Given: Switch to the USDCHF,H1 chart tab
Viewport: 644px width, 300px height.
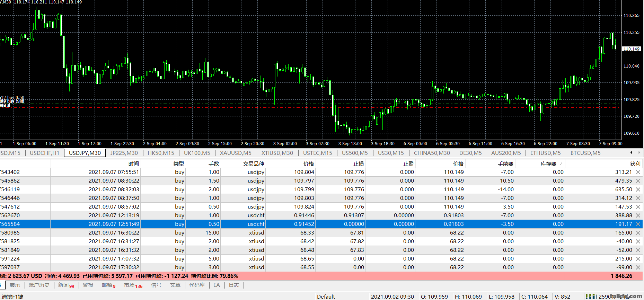Looking at the screenshot, I should click(x=44, y=153).
